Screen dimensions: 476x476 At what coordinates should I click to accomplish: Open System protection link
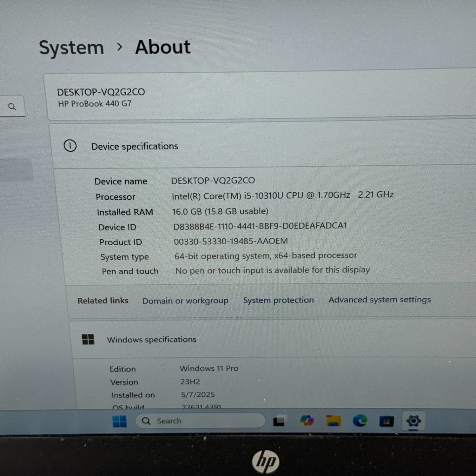click(278, 300)
